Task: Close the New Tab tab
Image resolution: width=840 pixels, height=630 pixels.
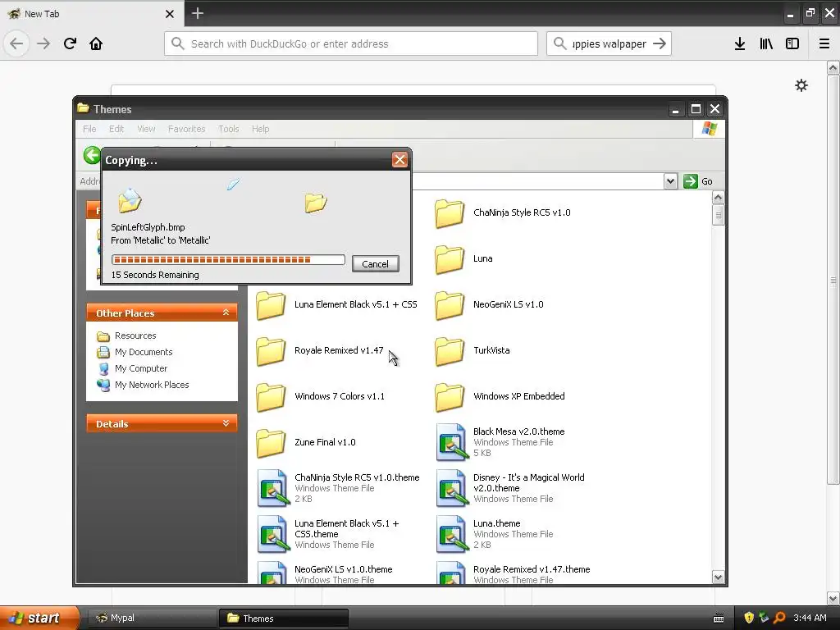Action: pos(170,14)
